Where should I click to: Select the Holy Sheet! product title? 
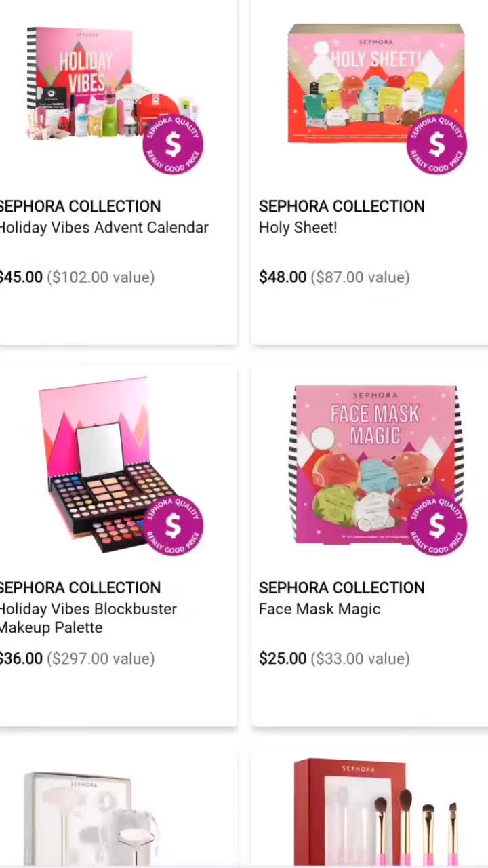coord(298,228)
